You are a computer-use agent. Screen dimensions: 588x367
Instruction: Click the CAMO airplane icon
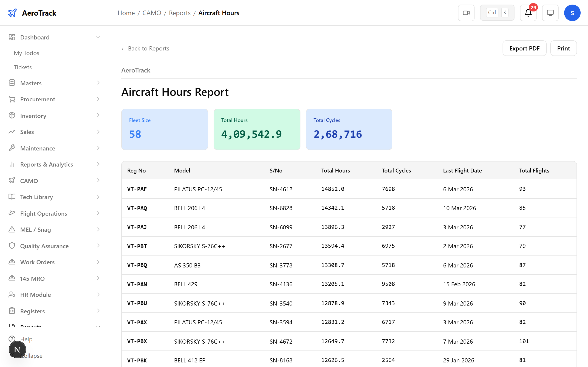point(12,181)
